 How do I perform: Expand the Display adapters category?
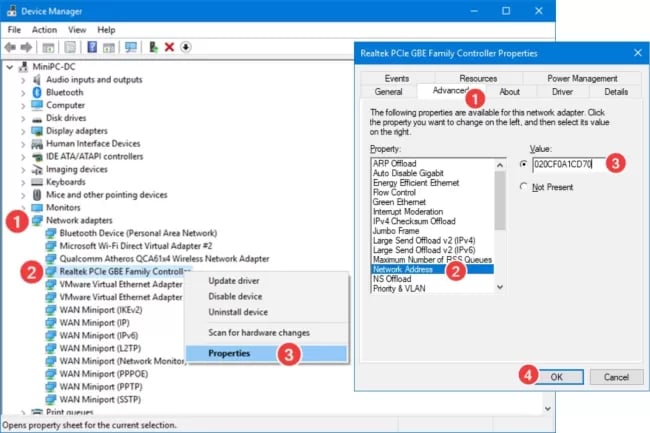(23, 131)
